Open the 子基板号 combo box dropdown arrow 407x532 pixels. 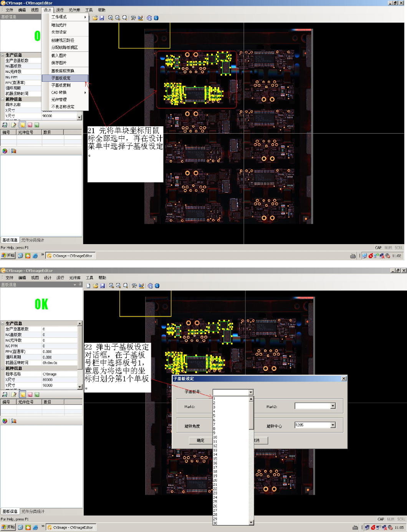tap(251, 392)
